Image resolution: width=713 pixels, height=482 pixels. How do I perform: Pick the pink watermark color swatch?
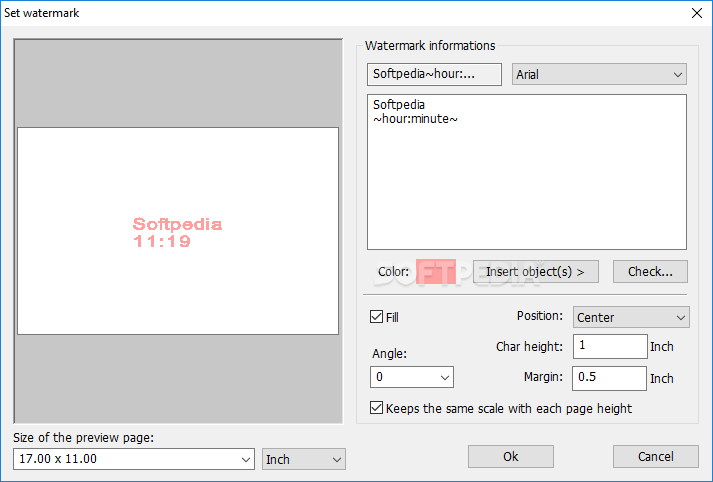436,271
